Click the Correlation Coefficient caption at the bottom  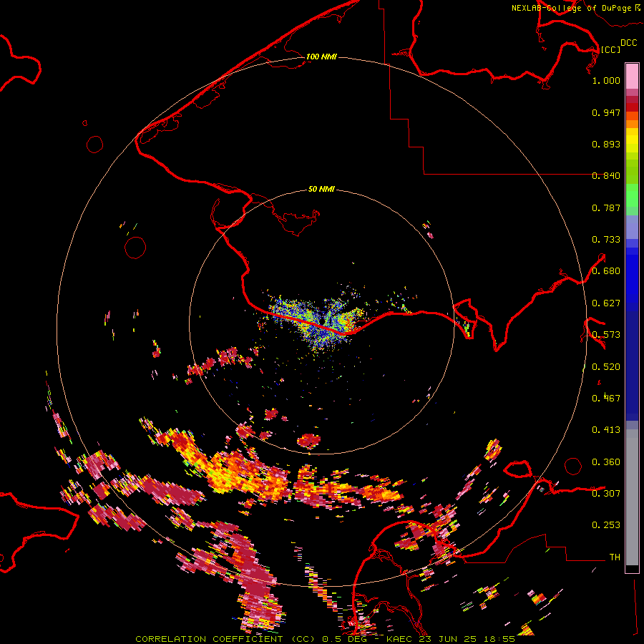point(325,639)
